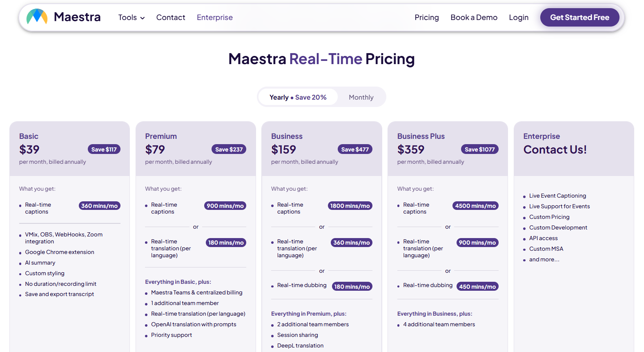Click the Save $237 badge on Premium plan
Screen dimensions: 644x352
click(x=229, y=149)
